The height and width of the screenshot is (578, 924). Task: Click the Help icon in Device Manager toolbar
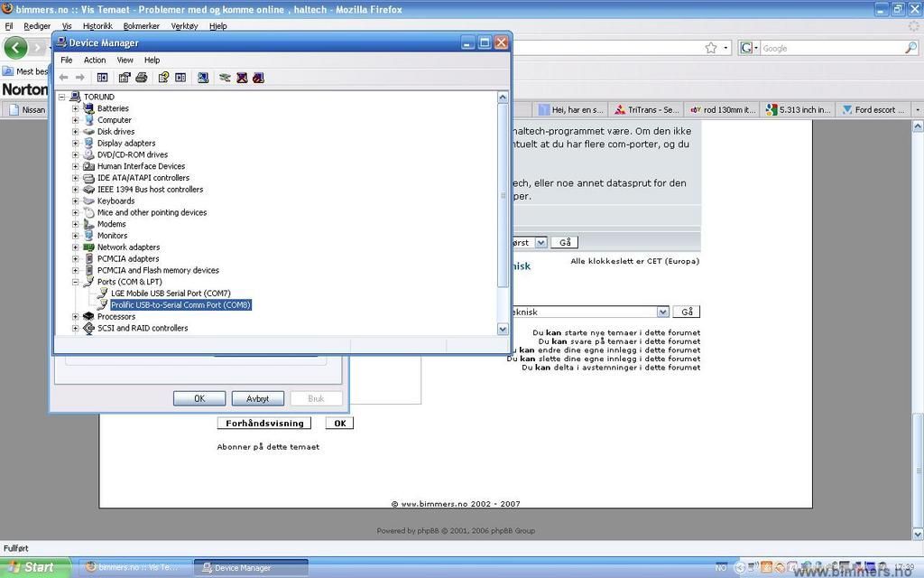coord(164,78)
